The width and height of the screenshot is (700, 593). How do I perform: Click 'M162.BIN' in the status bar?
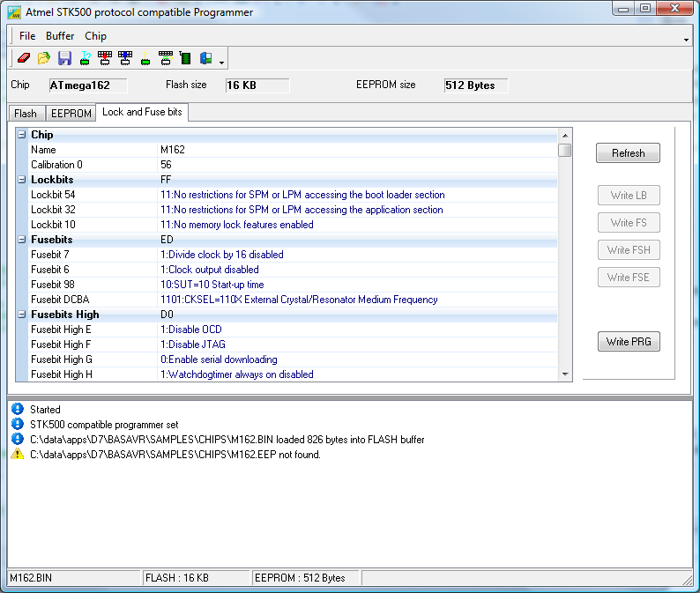click(x=74, y=578)
